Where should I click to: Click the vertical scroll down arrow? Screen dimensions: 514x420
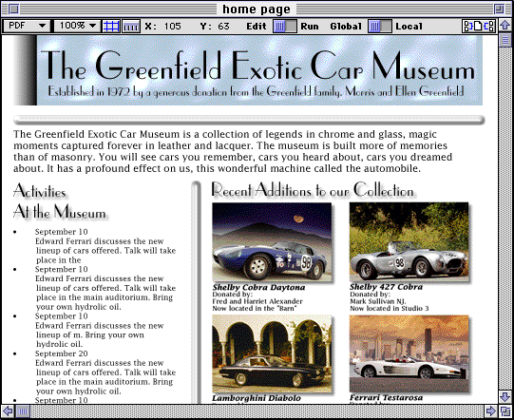pyautogui.click(x=504, y=397)
